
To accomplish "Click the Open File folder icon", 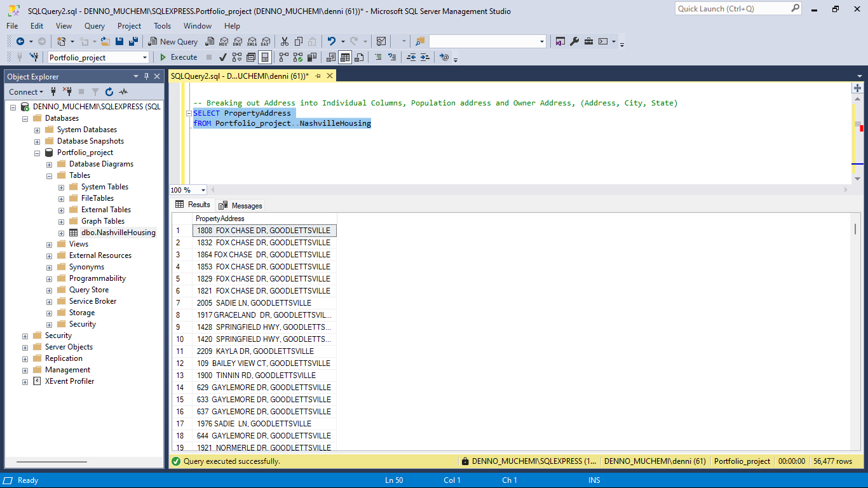I will (106, 41).
